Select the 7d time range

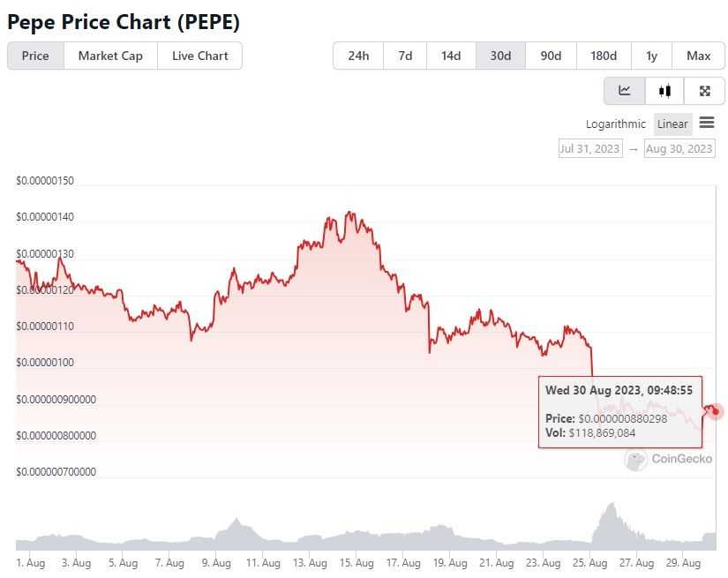click(x=405, y=56)
